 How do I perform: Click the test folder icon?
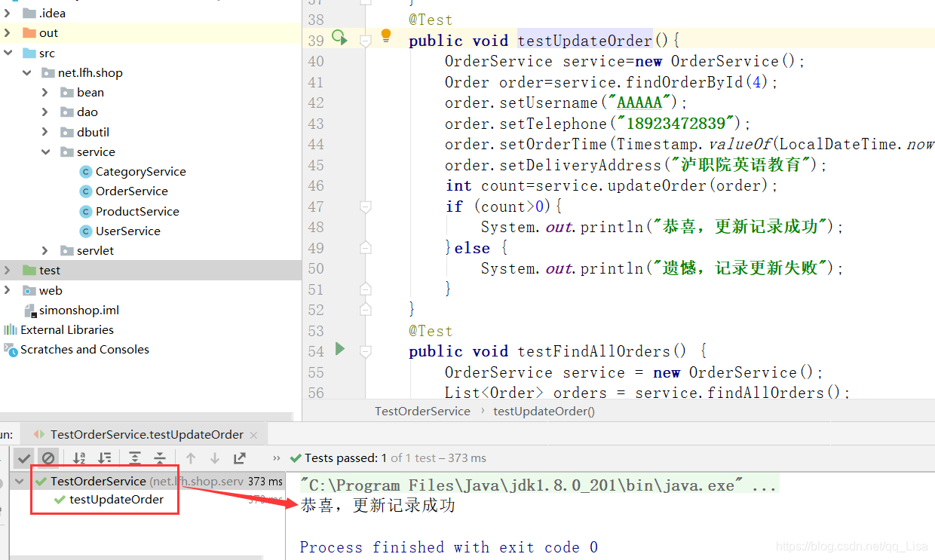pyautogui.click(x=29, y=270)
